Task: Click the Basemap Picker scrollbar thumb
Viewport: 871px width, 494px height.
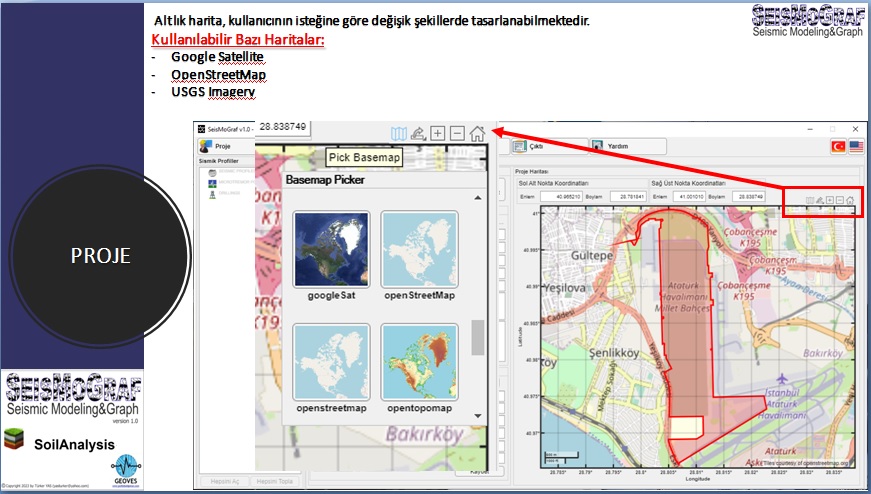Action: coord(478,337)
